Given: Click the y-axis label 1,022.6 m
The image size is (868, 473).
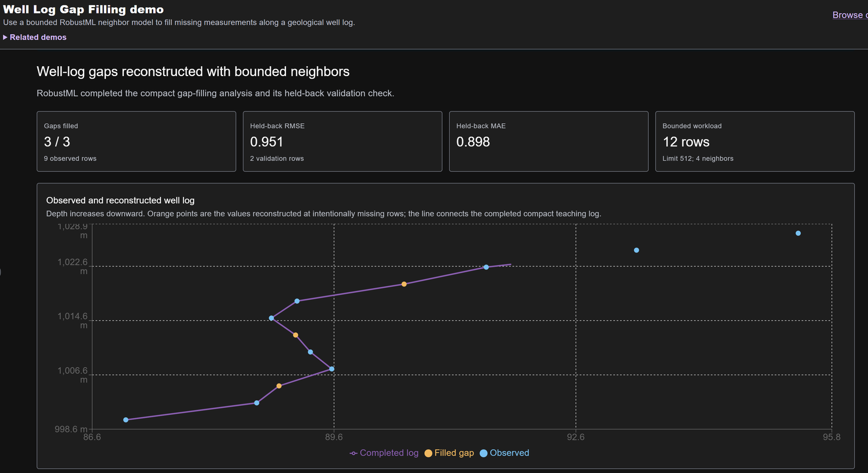Looking at the screenshot, I should pos(72,266).
